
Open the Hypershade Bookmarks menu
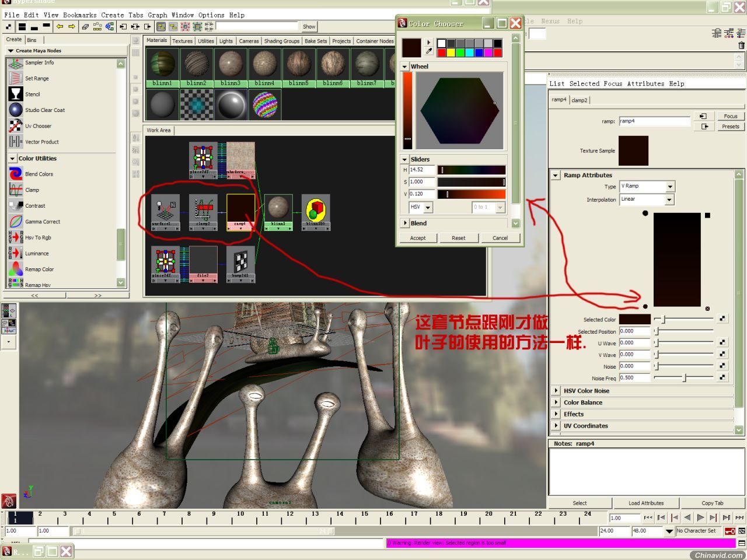click(x=80, y=15)
